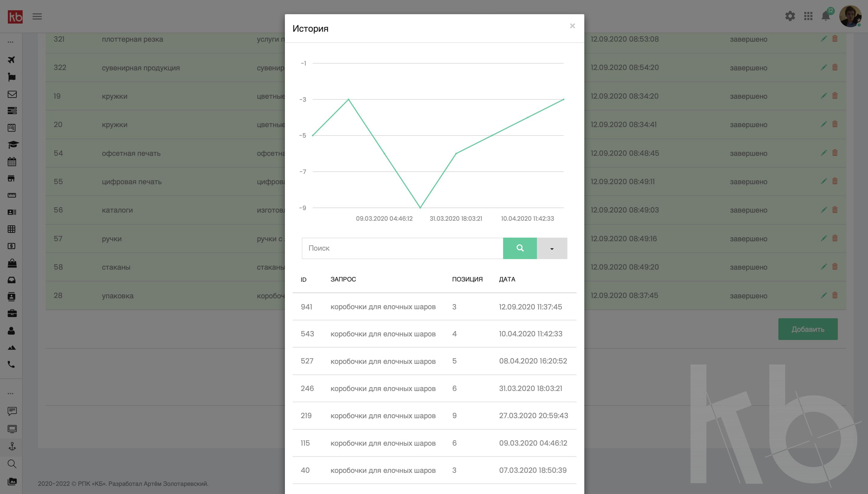Click date 12.09.2020 11:37:45 in history
This screenshot has width=868, height=494.
[530, 307]
